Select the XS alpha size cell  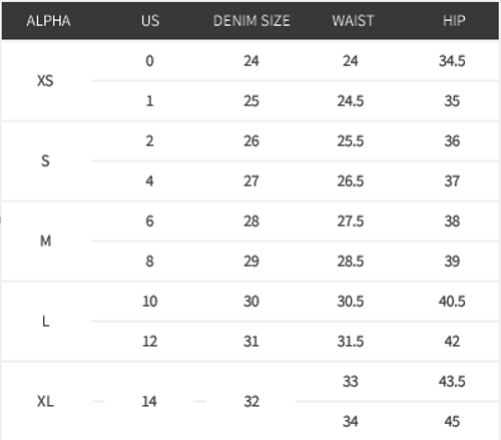click(45, 81)
